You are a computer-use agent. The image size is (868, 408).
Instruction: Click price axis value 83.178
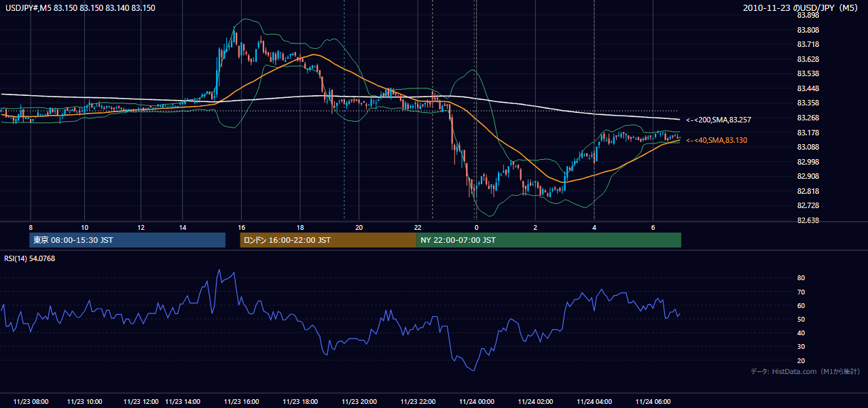click(808, 133)
